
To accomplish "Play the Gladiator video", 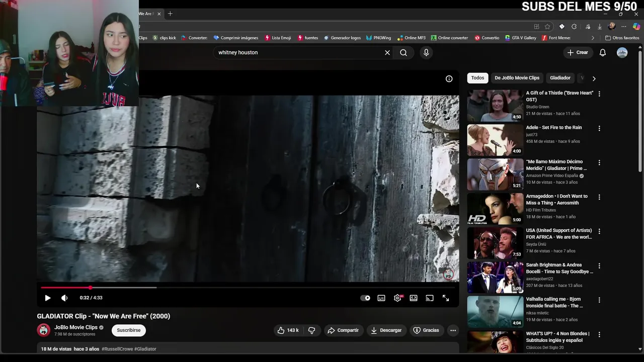I will tap(47, 298).
